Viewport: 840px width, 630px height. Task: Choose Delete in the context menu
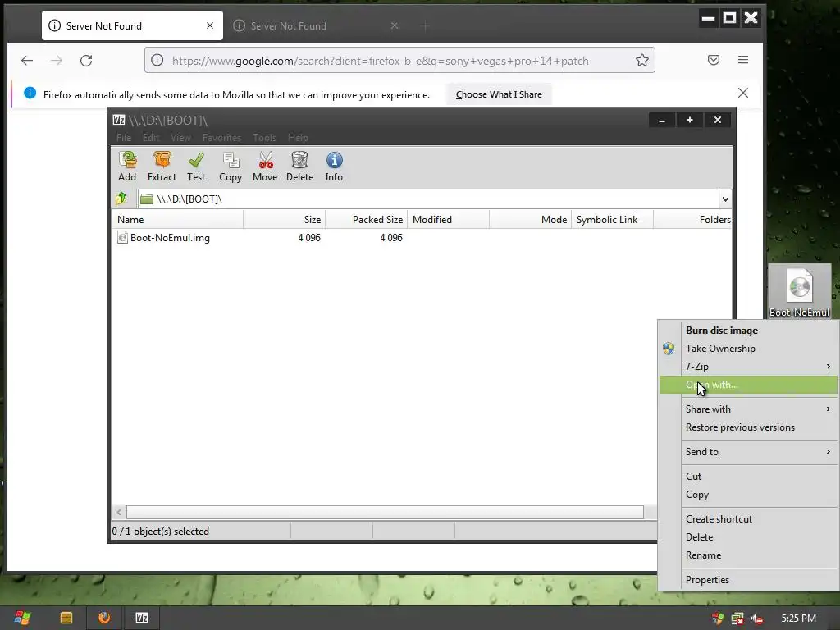point(748,537)
